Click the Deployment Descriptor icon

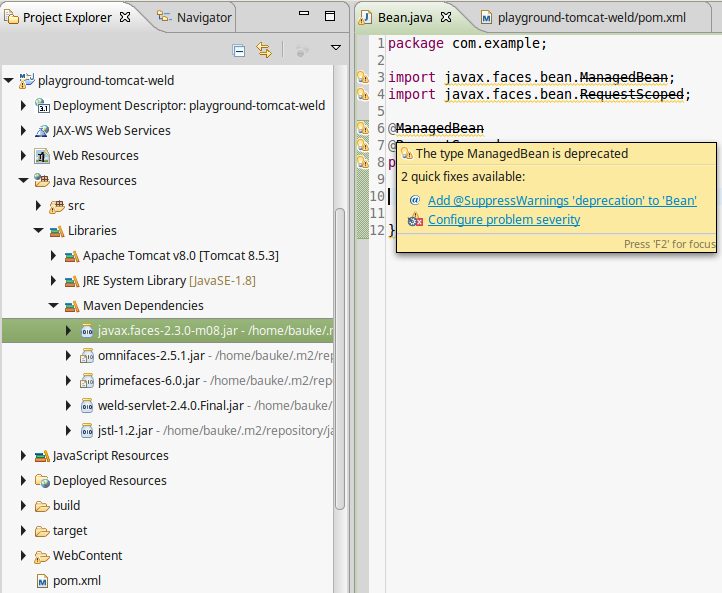tap(42, 105)
